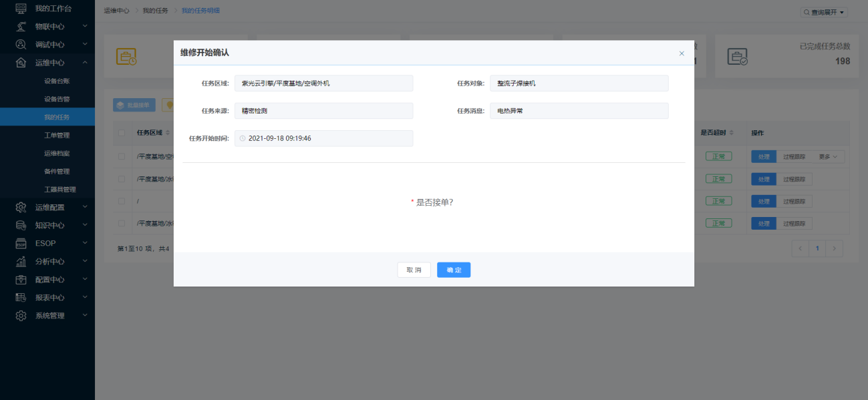Expand the 更多 dropdown in first row

click(828, 157)
